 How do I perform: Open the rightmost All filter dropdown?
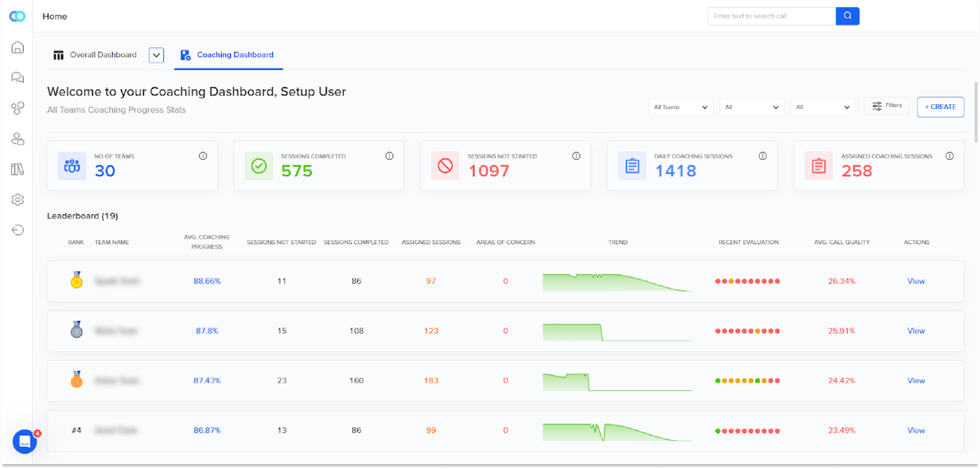coord(823,107)
